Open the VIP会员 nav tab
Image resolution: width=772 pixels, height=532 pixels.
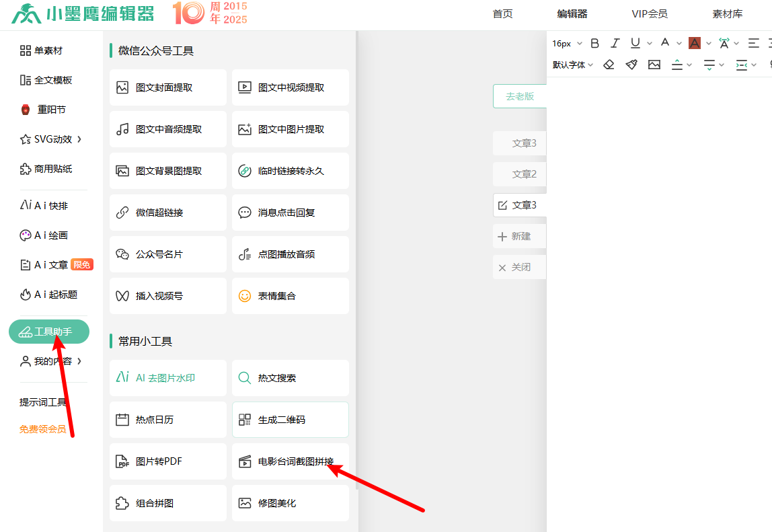click(650, 14)
